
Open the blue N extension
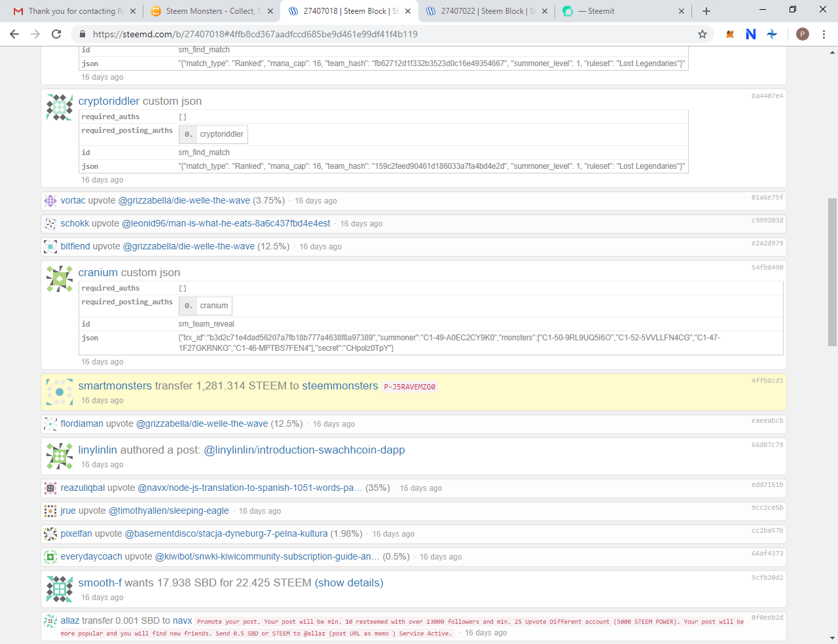tap(751, 34)
